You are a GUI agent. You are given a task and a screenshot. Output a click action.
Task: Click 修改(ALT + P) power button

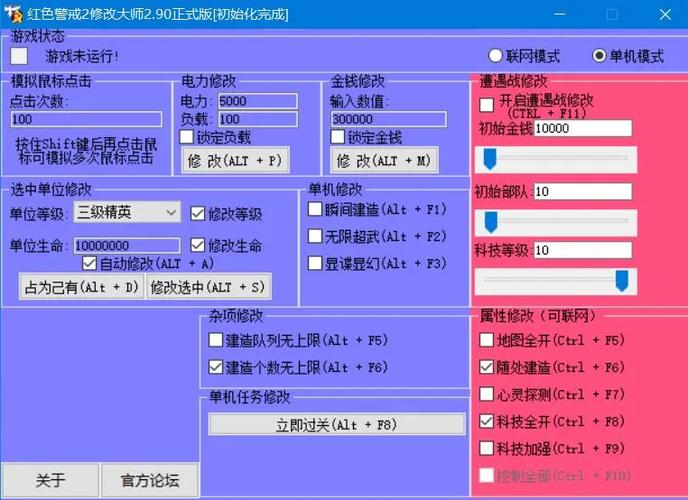point(236,161)
